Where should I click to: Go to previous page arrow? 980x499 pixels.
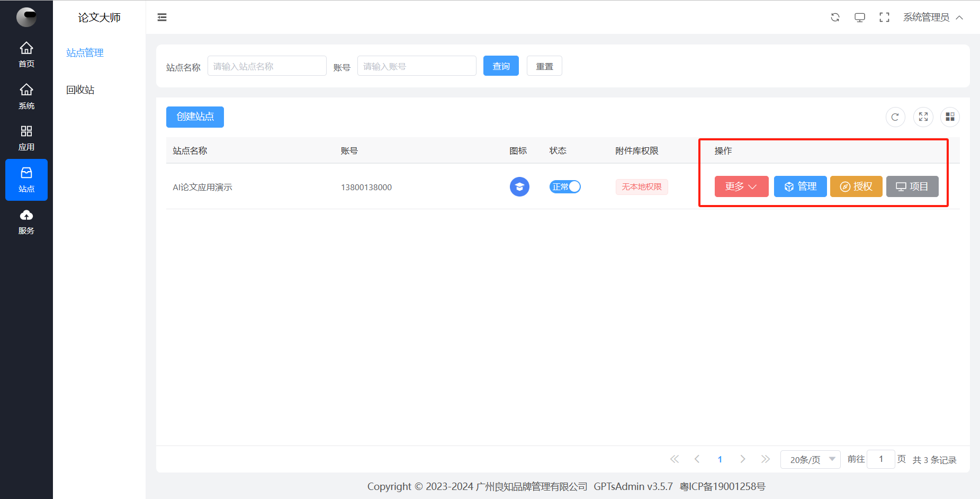pos(697,459)
